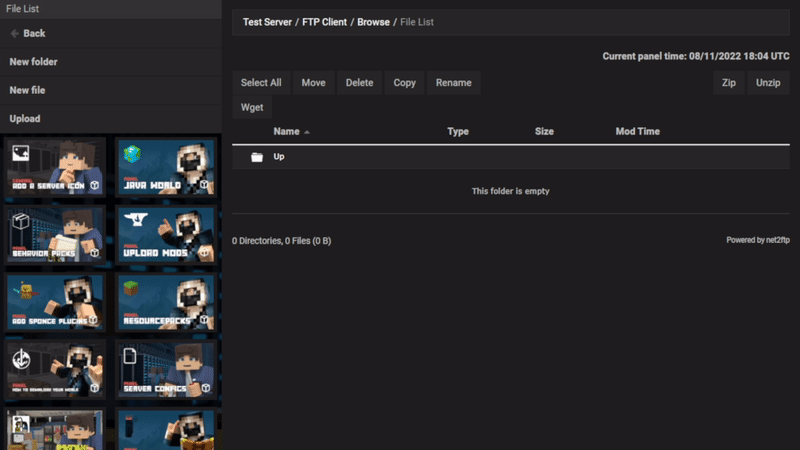Choose New folder in the sidebar
Screen dimensions: 800x450
coord(33,62)
